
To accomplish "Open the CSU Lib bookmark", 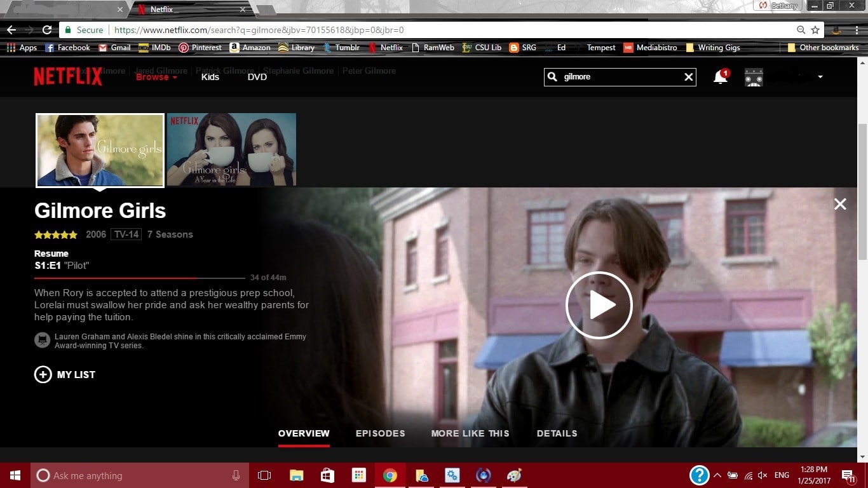I will point(482,48).
